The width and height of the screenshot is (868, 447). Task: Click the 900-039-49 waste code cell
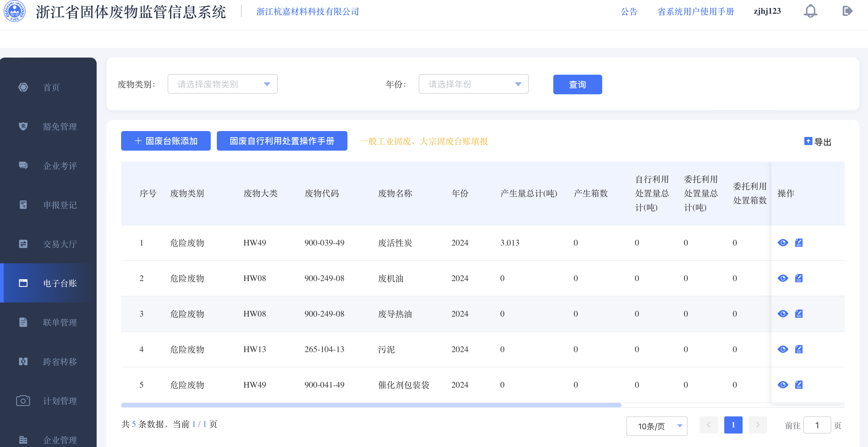pos(324,242)
